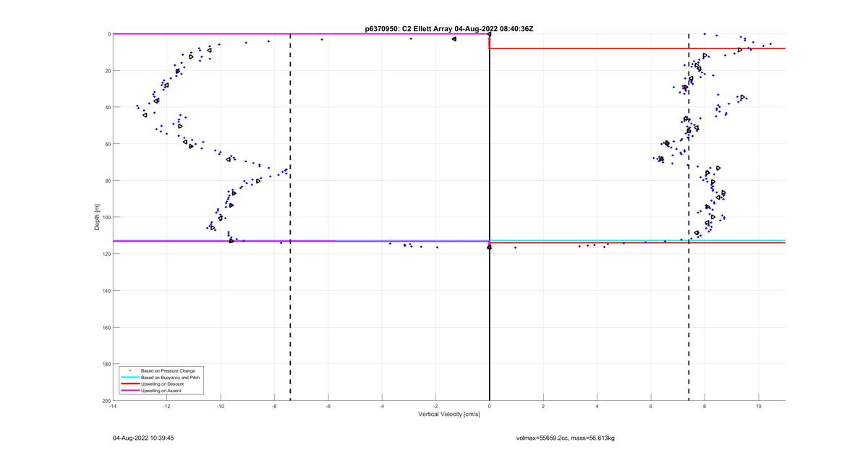The image size is (868, 450).
Task: Click the cyan line swatch in the legend
Action: tap(129, 377)
